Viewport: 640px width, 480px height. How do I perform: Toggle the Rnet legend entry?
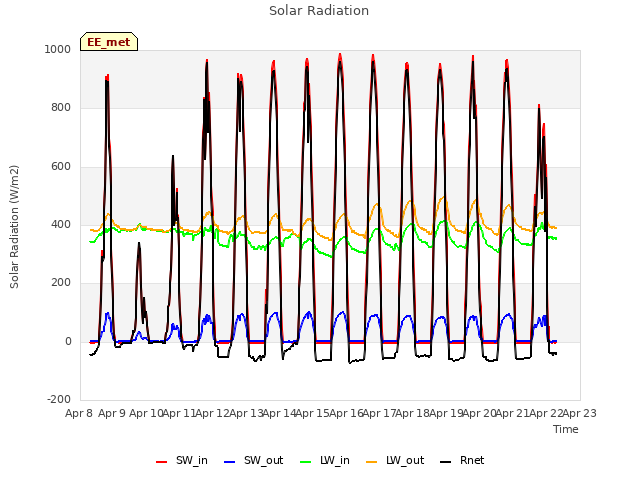tap(462, 460)
